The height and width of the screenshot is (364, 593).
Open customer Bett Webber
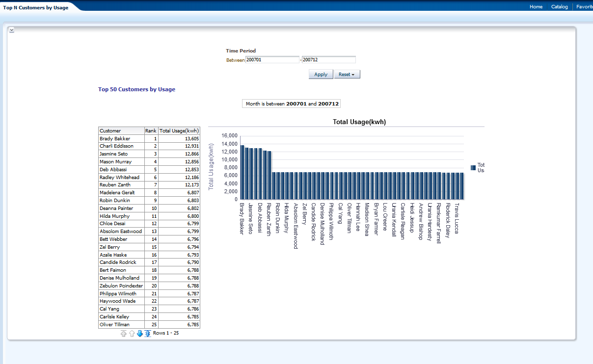(113, 239)
